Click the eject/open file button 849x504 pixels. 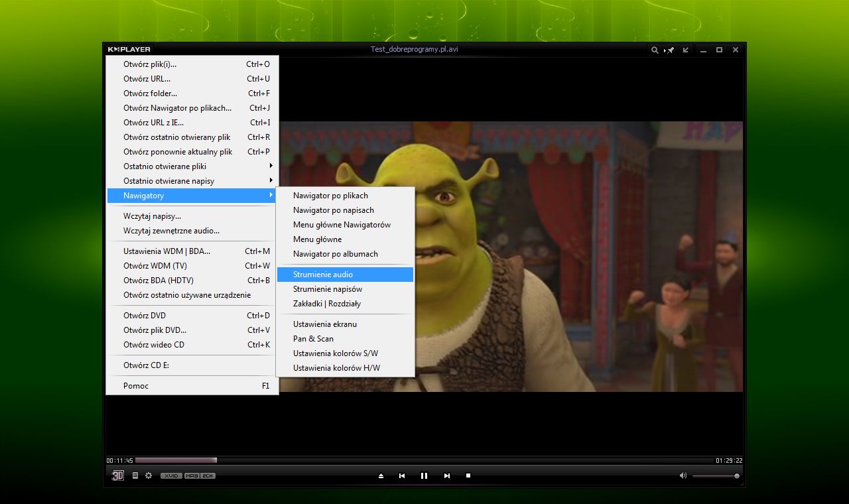coord(381,476)
